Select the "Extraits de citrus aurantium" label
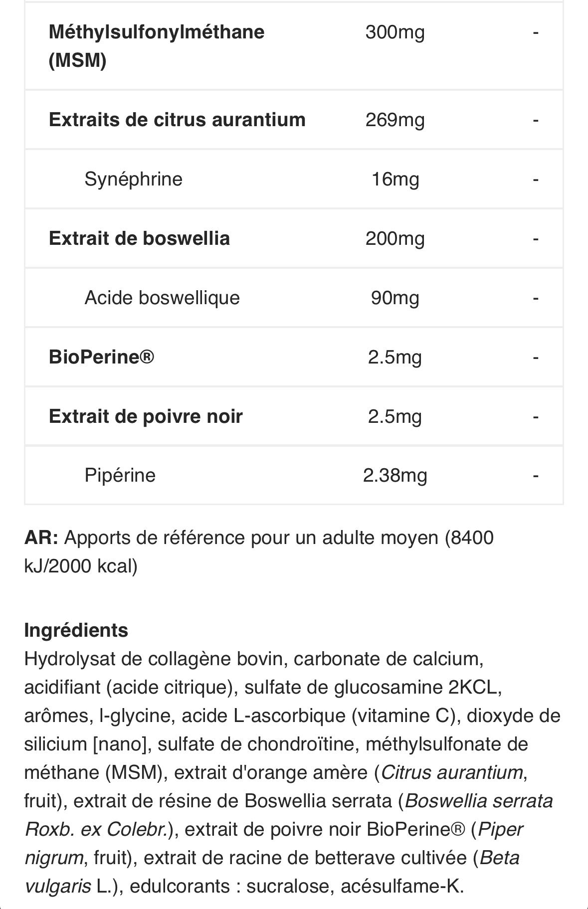Image resolution: width=588 pixels, height=909 pixels. (177, 120)
